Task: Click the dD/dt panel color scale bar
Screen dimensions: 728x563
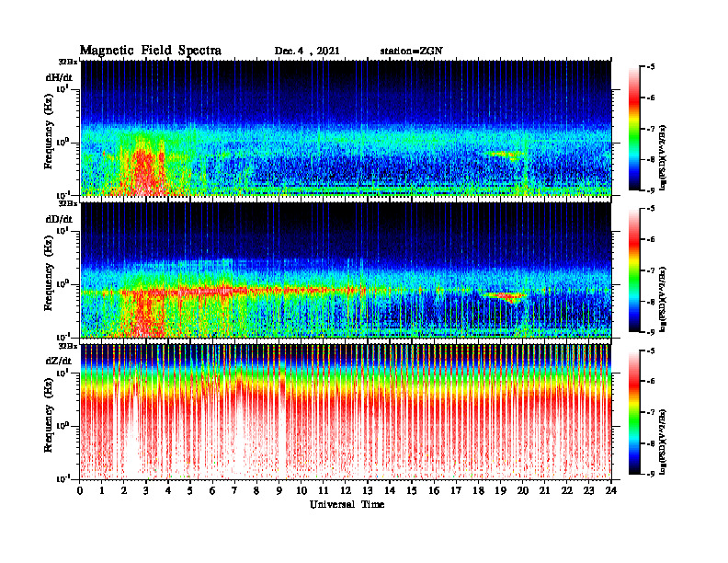Action: [634, 270]
